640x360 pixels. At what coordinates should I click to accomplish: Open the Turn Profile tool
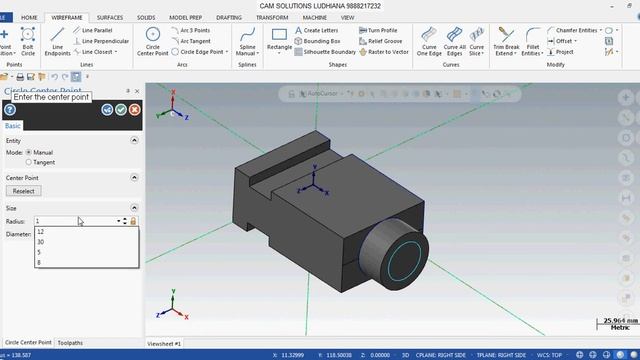pyautogui.click(x=378, y=30)
